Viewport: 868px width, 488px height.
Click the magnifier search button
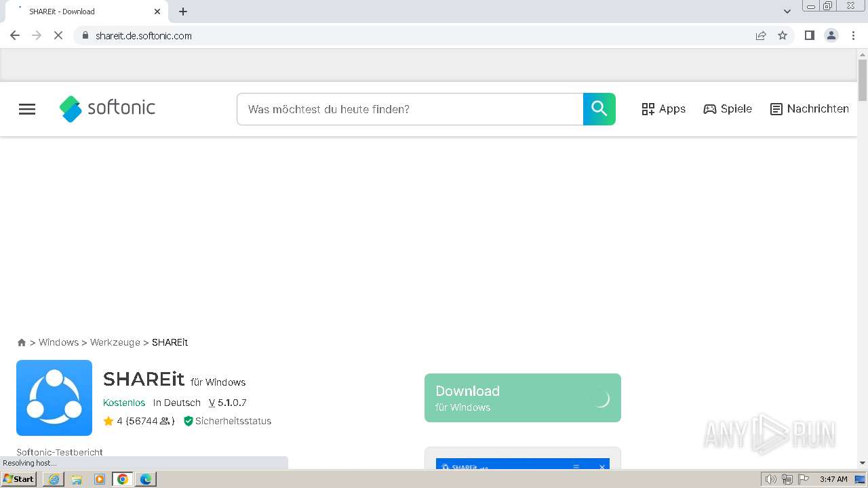(599, 109)
